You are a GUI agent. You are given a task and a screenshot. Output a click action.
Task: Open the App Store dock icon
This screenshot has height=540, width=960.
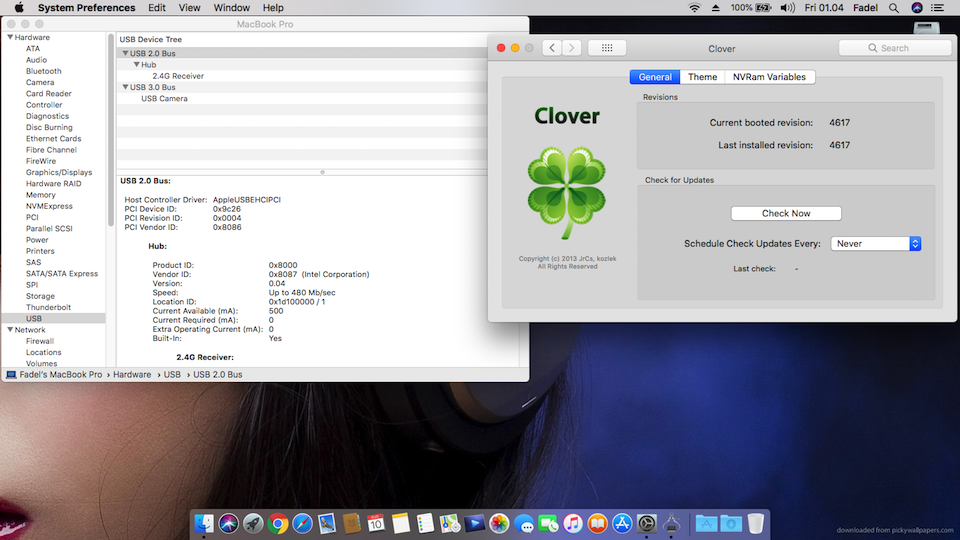(622, 523)
